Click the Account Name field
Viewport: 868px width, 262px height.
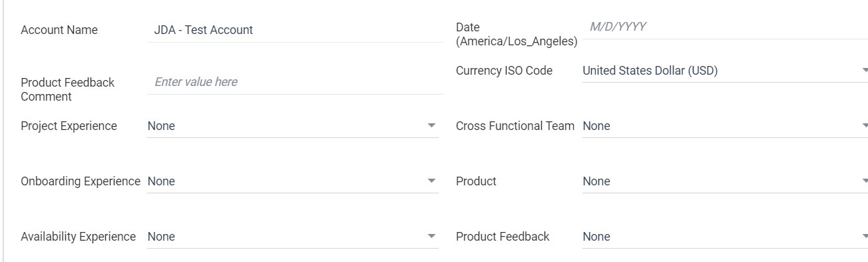tap(295, 30)
